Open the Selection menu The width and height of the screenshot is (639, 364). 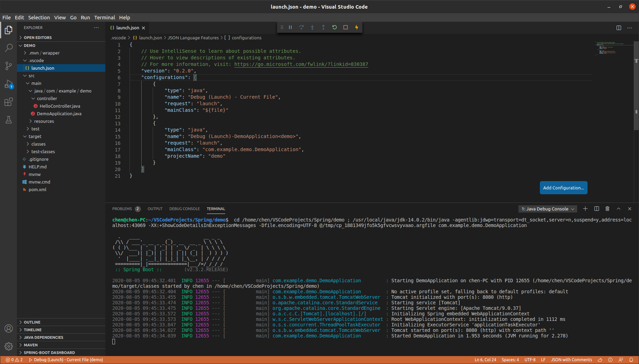tap(39, 18)
